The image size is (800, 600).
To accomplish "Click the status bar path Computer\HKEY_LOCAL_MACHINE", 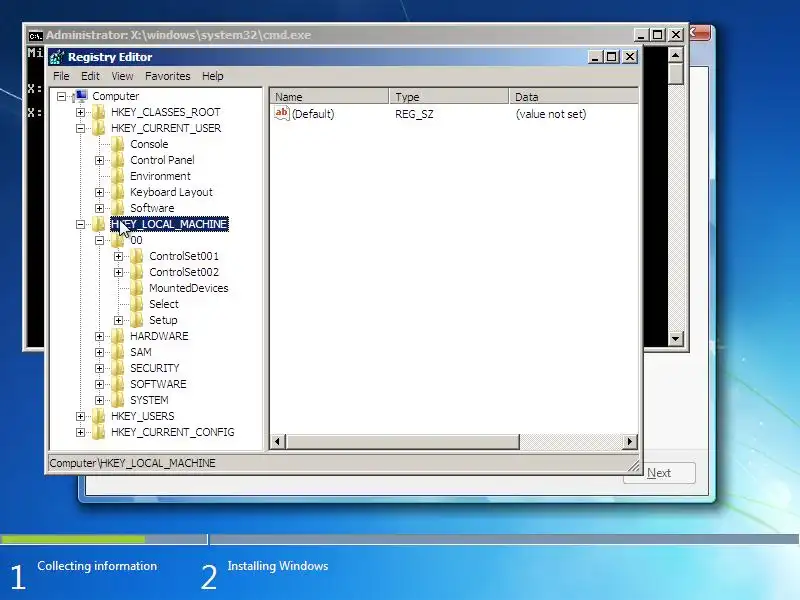I will (x=133, y=463).
